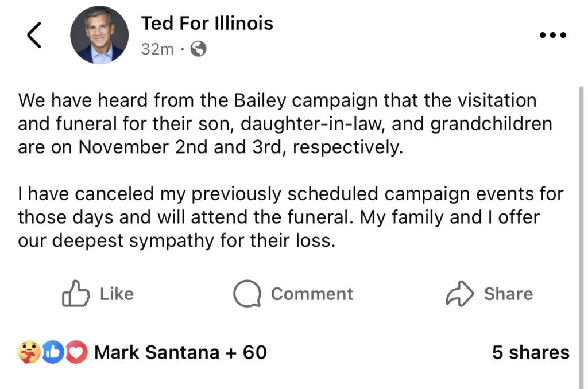View the Ted For Illinois profile photo
This screenshot has height=389, width=588.
click(x=100, y=36)
